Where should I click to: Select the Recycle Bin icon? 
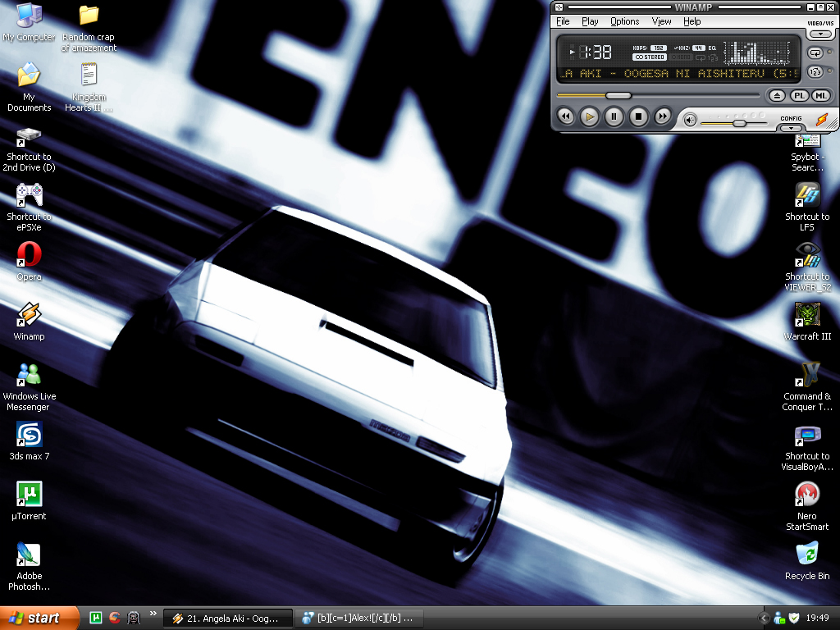(x=807, y=561)
